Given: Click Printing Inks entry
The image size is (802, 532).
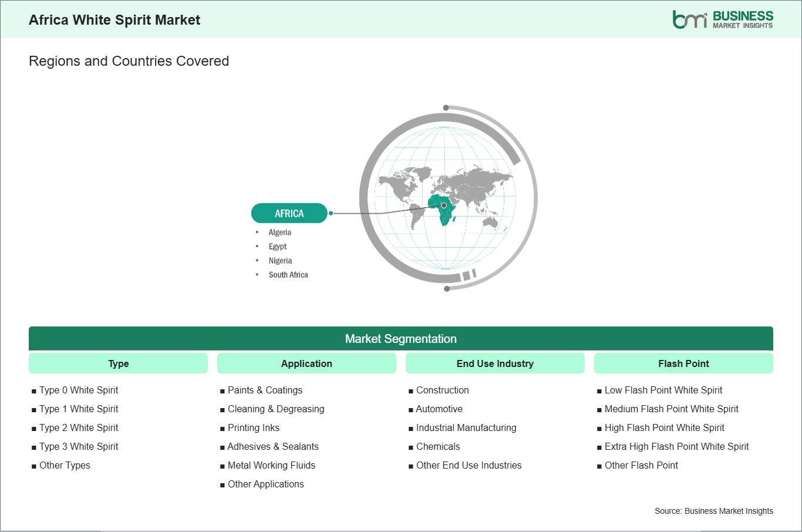Looking at the screenshot, I should (254, 427).
